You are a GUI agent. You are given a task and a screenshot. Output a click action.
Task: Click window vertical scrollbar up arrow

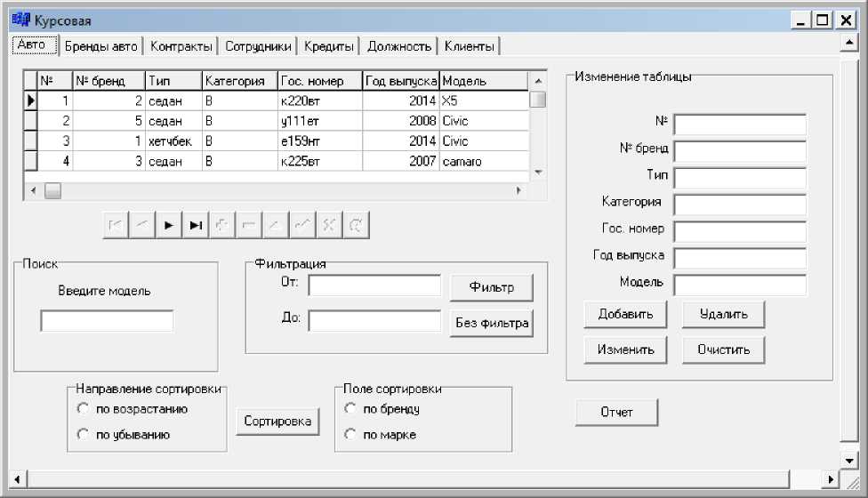(x=849, y=42)
